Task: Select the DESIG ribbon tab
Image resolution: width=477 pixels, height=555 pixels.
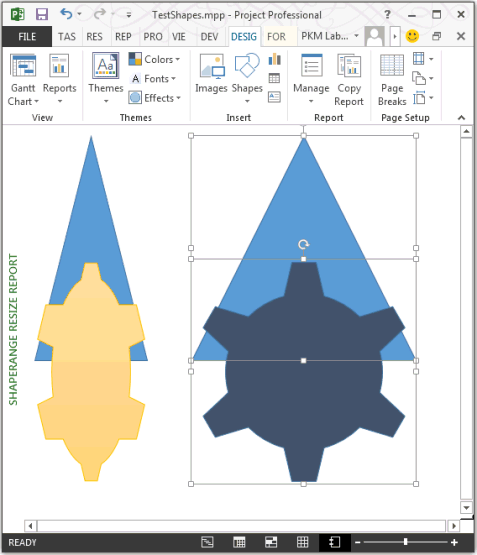Action: click(x=244, y=36)
